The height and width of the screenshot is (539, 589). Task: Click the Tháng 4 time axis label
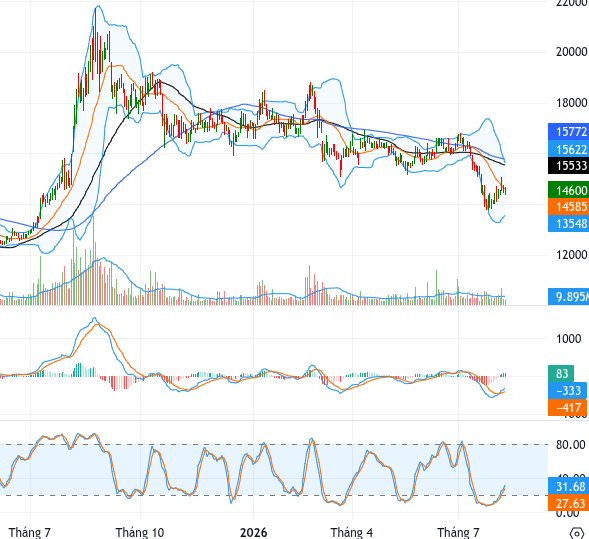[x=352, y=532]
